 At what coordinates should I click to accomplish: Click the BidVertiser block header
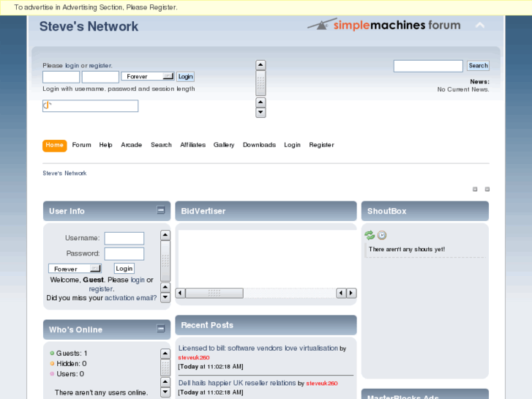tap(266, 211)
